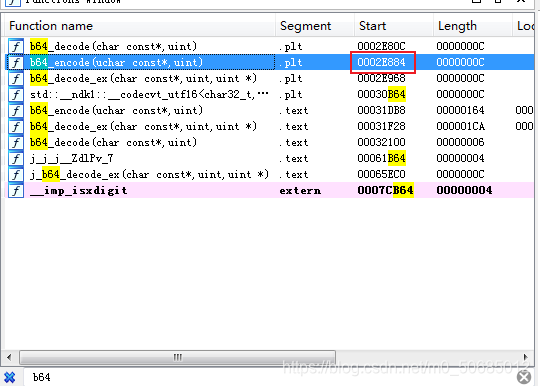Image resolution: width=540 pixels, height=386 pixels.
Task: Click the function icon beside __imp_isxdigit
Action: coord(16,190)
